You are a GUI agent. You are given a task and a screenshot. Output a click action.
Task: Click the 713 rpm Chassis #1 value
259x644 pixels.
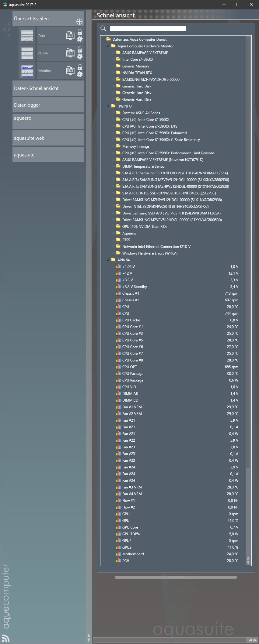click(231, 293)
